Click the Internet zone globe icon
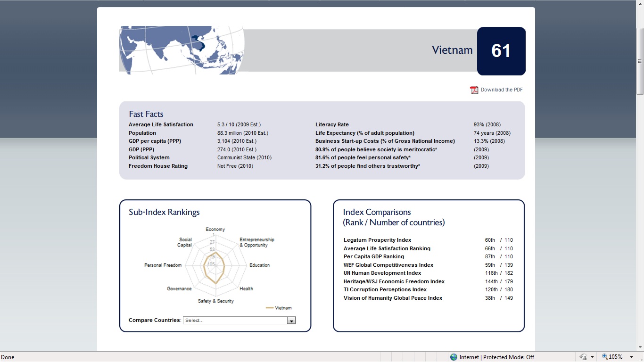 (x=454, y=357)
